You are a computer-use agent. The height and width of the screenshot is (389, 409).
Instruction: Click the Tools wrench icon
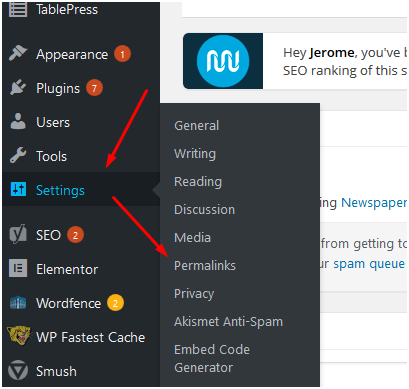coord(18,155)
